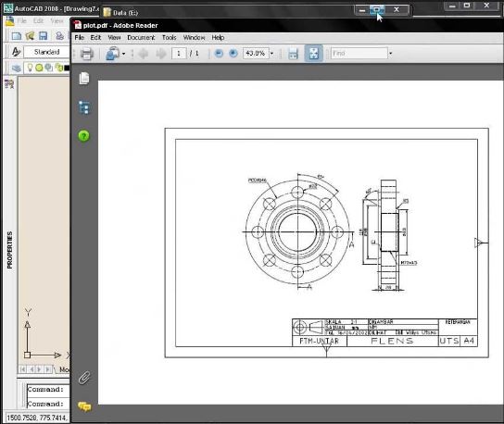Viewport: 504px width, 424px height.
Task: Click previous layout tab arrow in AutoCAD
Action: 31,369
